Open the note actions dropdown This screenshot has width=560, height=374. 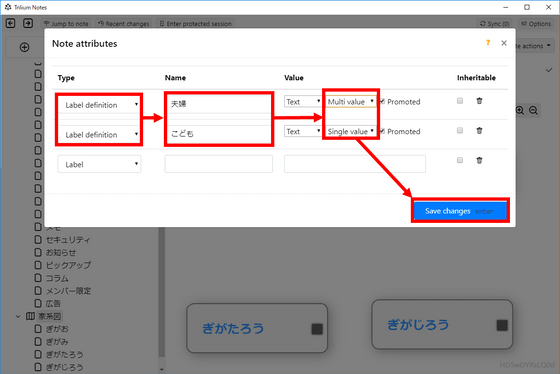[x=534, y=46]
